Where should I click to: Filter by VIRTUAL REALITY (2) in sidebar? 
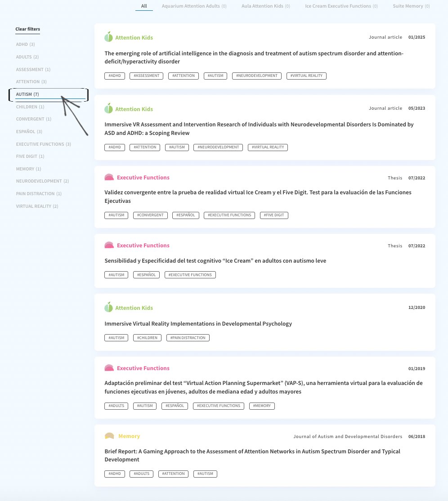[x=37, y=206]
